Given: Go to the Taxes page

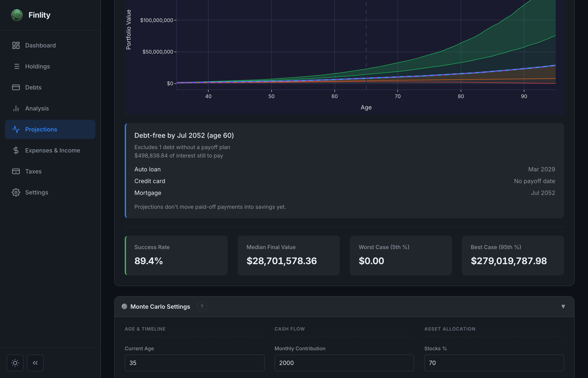Looking at the screenshot, I should point(50,171).
